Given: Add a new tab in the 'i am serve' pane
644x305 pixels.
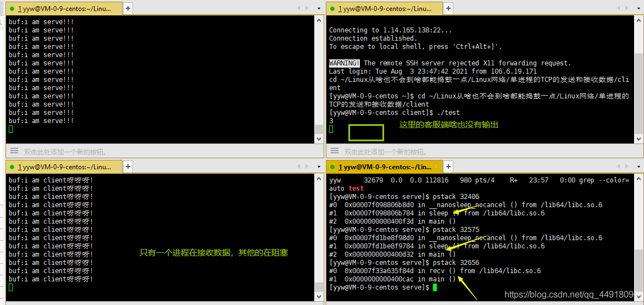Looking at the screenshot, I should (127, 8).
